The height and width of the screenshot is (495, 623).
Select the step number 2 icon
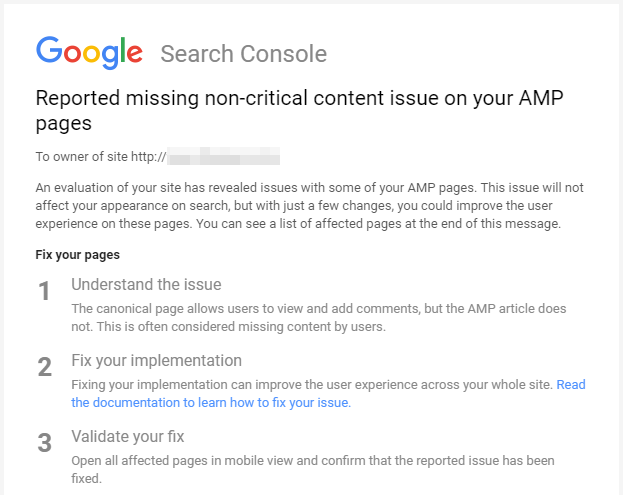click(44, 367)
